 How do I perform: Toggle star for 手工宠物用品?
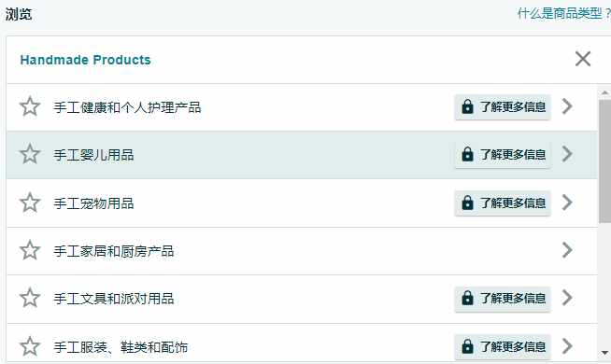pyautogui.click(x=30, y=203)
